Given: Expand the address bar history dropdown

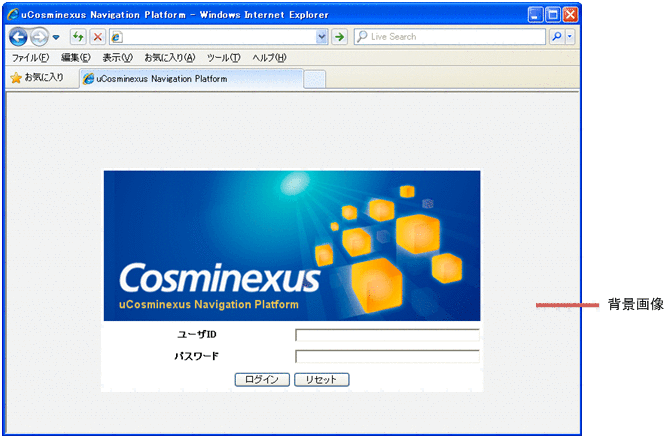Looking at the screenshot, I should pos(322,37).
